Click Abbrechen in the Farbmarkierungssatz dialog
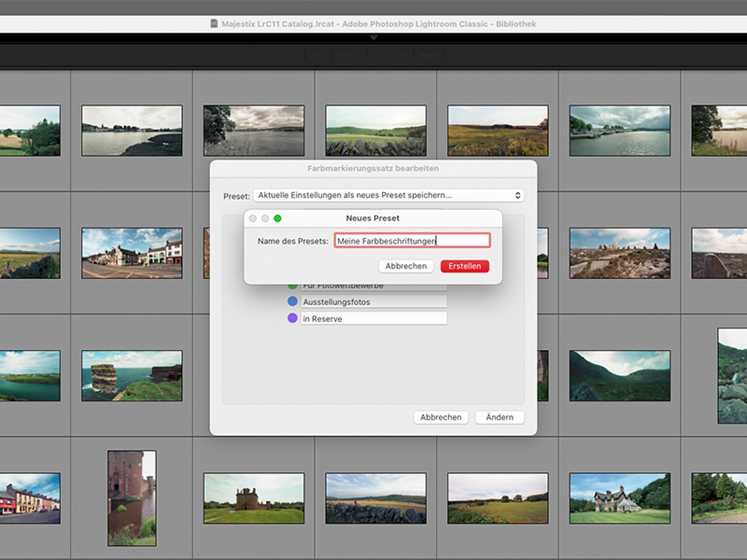This screenshot has width=747, height=560. point(441,417)
